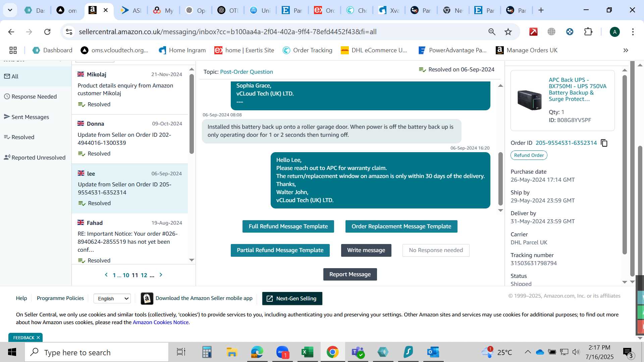
Task: Go to next page of inbox
Action: [161, 275]
